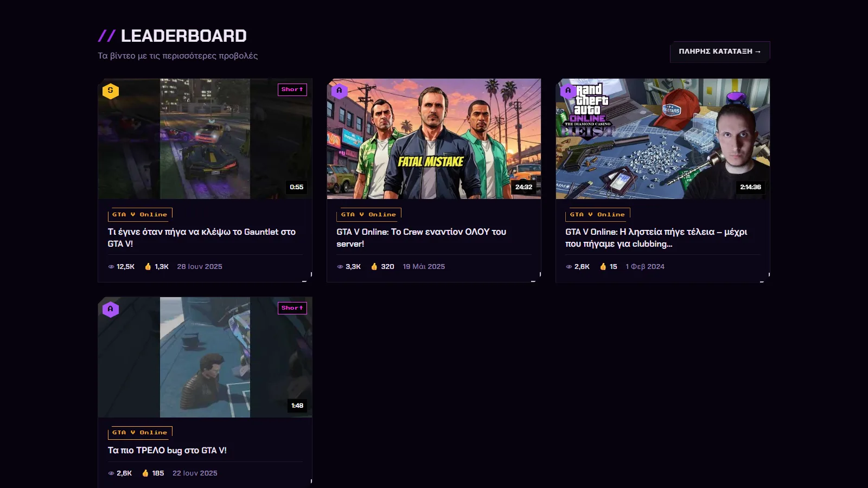Click GTA V Online tag on Crew card
Image resolution: width=868 pixels, height=488 pixels.
coord(369,215)
